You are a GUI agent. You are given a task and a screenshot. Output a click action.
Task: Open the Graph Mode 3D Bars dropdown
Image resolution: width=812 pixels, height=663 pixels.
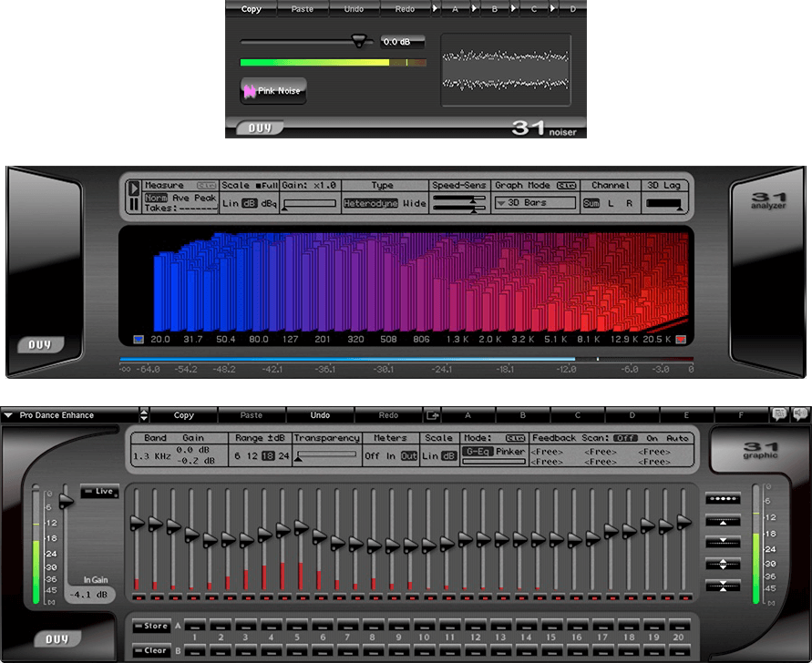pos(535,203)
